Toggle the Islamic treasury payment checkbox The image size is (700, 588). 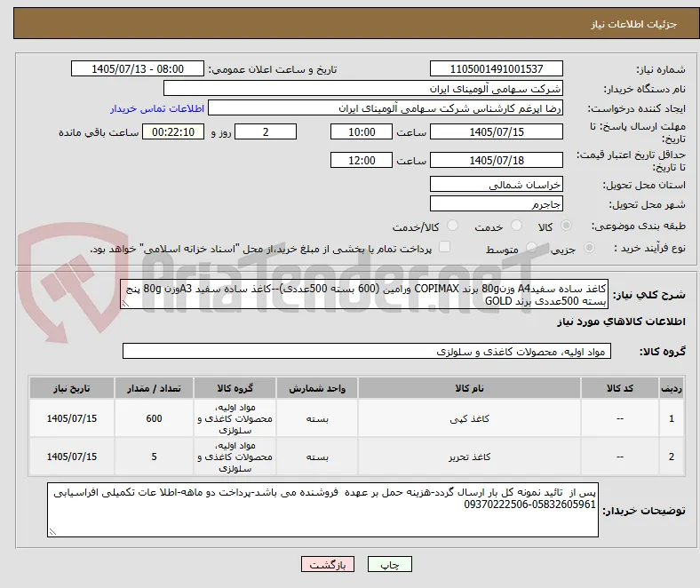coord(445,247)
